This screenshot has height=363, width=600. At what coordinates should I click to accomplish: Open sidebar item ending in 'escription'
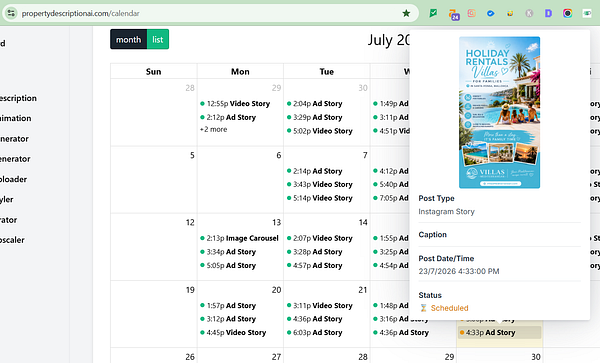pyautogui.click(x=18, y=98)
